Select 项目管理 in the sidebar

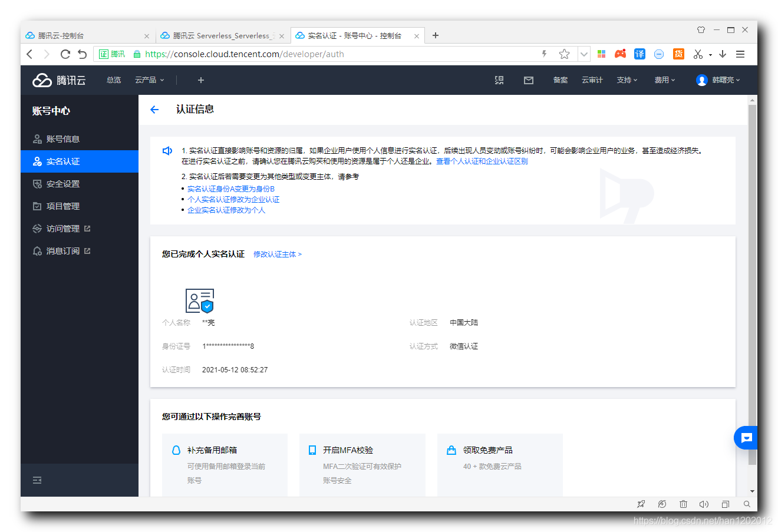point(80,206)
